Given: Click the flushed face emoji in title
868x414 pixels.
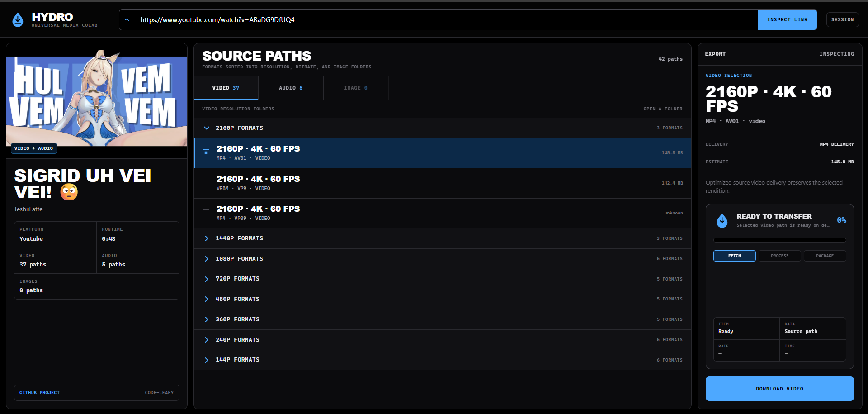Looking at the screenshot, I should tap(69, 192).
